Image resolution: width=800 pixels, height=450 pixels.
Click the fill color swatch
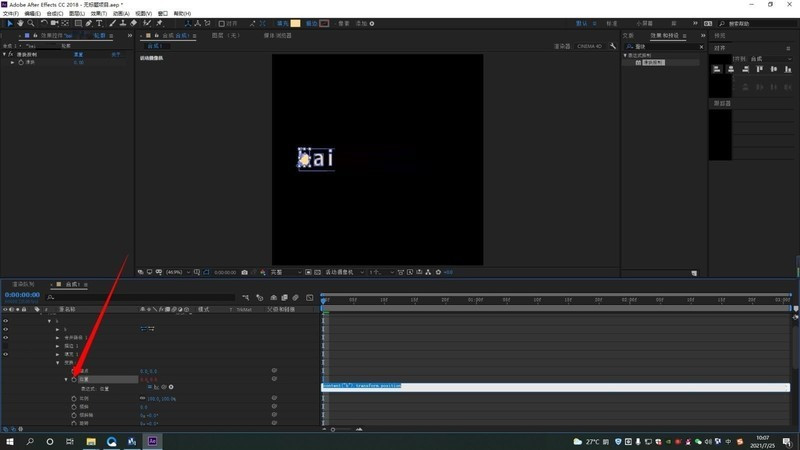[x=295, y=23]
